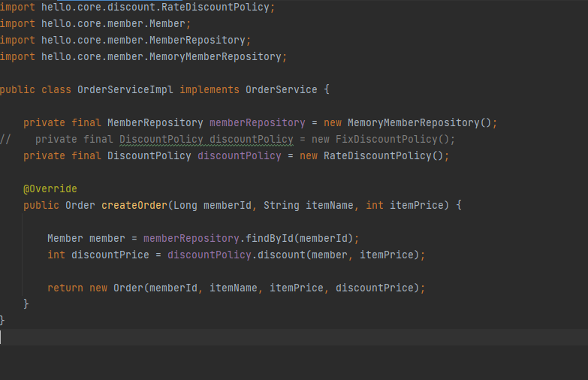Click the RateDiscountPolicy import line
Image resolution: width=588 pixels, height=380 pixels.
point(137,7)
